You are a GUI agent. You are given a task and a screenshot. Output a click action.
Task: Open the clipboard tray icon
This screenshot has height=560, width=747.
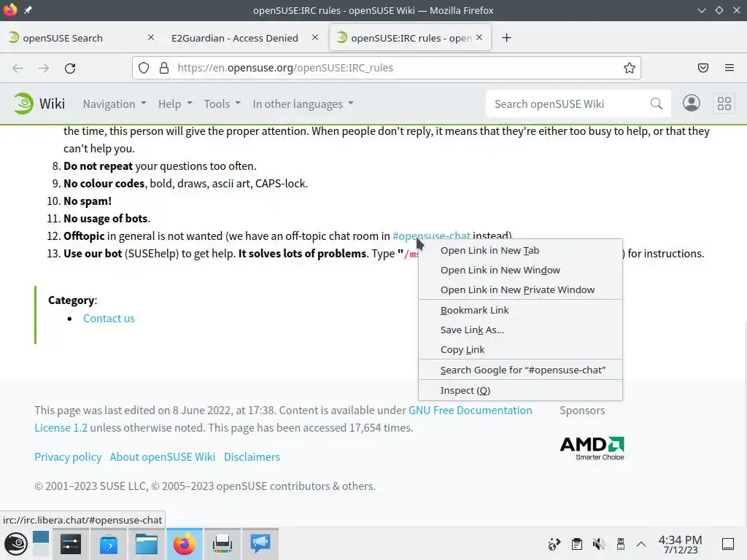576,544
